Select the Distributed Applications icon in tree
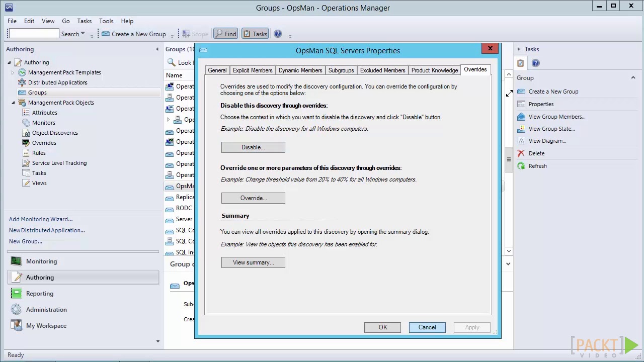Screen dimensions: 644x362 click(x=22, y=82)
